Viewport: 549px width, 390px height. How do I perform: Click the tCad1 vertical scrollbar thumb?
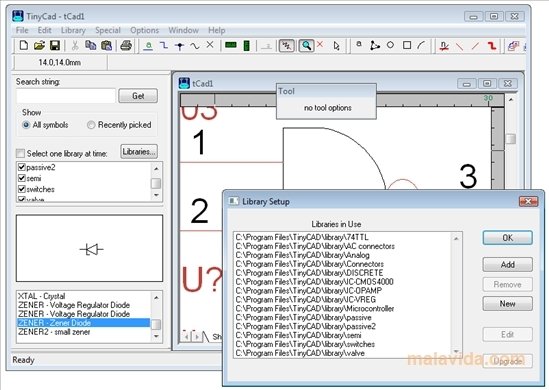[x=511, y=139]
